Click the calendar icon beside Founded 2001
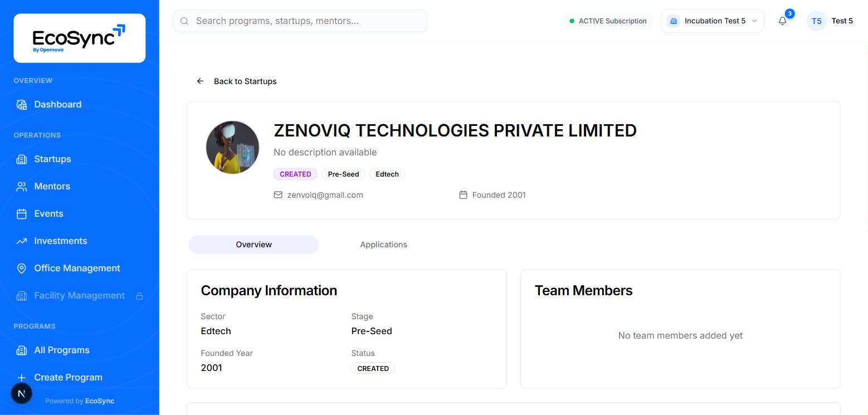Image resolution: width=868 pixels, height=415 pixels. (x=463, y=195)
